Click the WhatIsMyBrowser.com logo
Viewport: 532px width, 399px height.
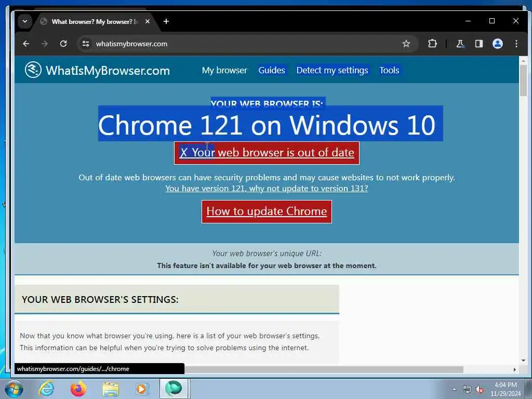point(97,70)
